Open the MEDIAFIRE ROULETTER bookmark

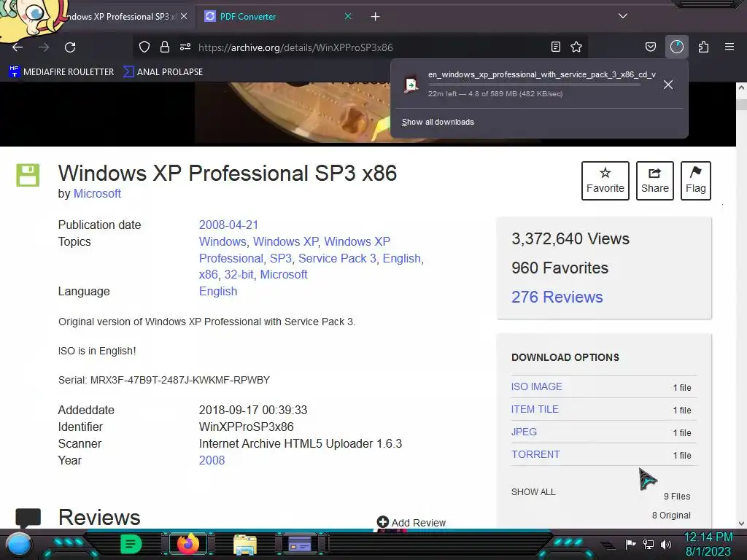[x=61, y=72]
